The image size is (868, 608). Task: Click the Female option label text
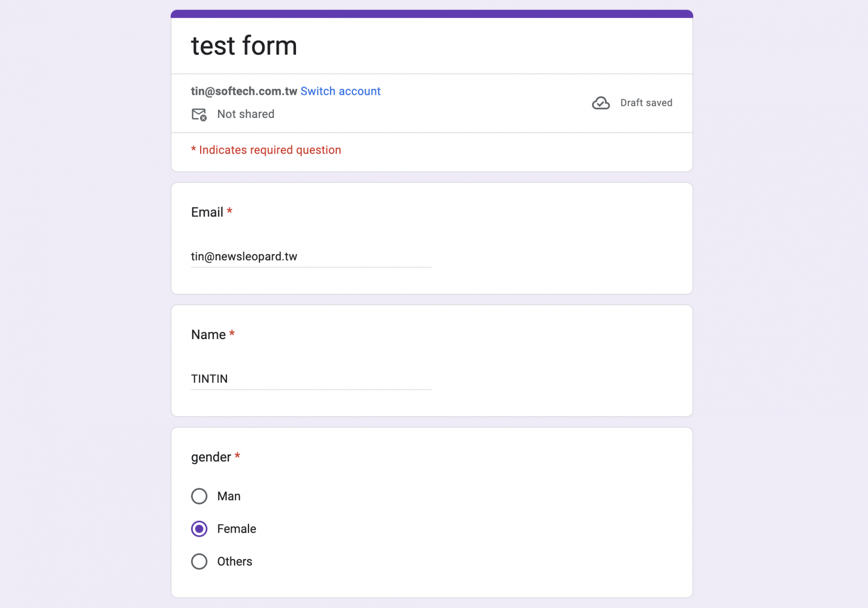[x=237, y=529]
